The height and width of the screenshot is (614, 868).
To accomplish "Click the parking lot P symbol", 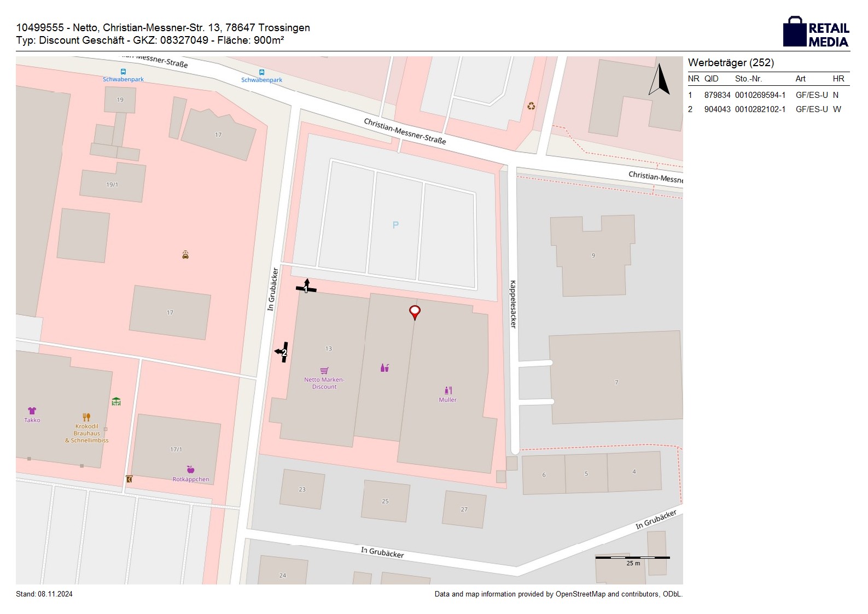I will (395, 225).
